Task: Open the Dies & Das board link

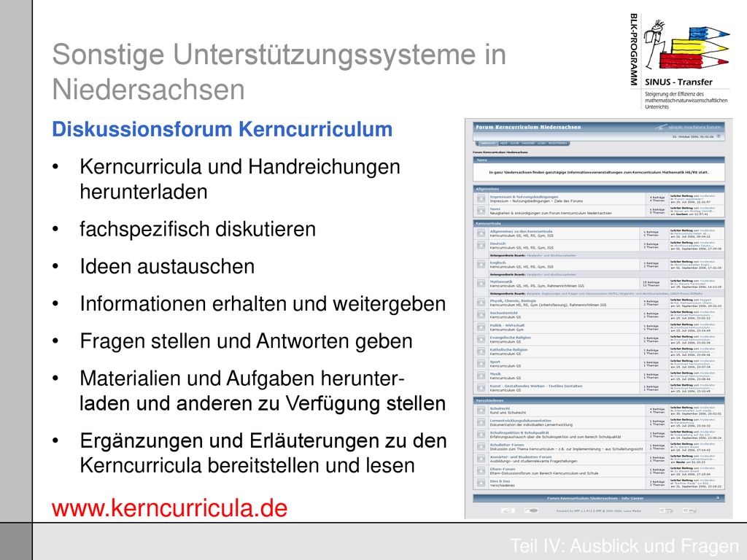Action: [x=500, y=481]
